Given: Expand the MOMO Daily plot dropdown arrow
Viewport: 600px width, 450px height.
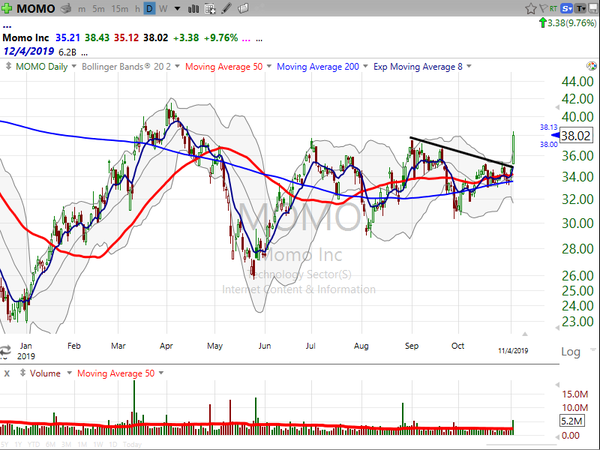Looking at the screenshot, I should pyautogui.click(x=74, y=67).
